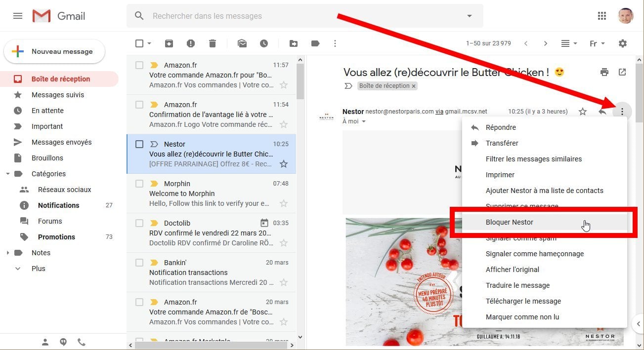
Task: Check the Bankin' email checkbox
Action: tap(139, 263)
